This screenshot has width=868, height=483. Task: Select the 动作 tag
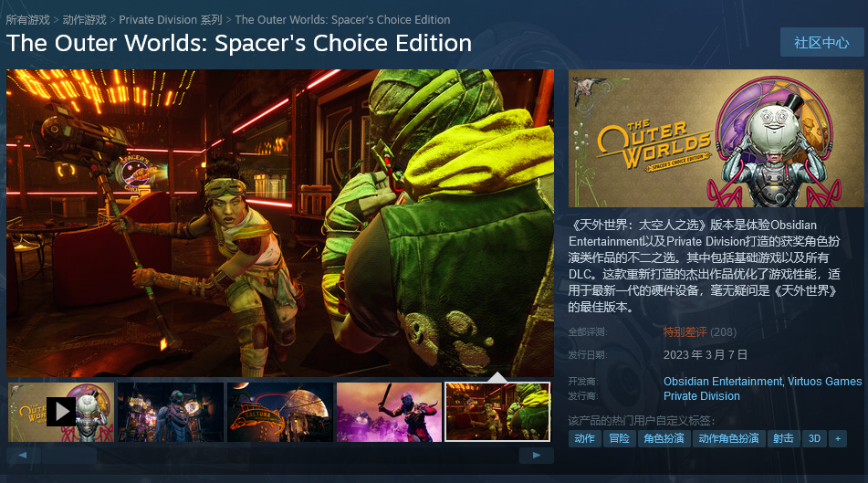pyautogui.click(x=584, y=438)
